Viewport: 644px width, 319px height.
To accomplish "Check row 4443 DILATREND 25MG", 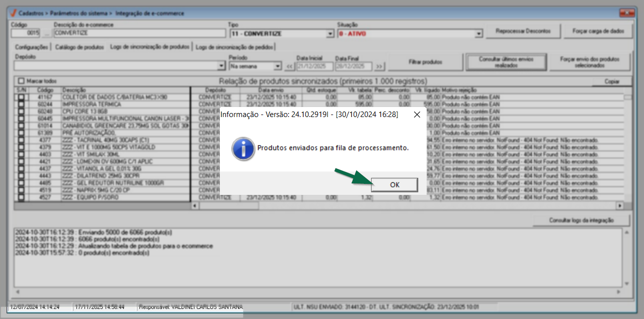I will (x=21, y=176).
